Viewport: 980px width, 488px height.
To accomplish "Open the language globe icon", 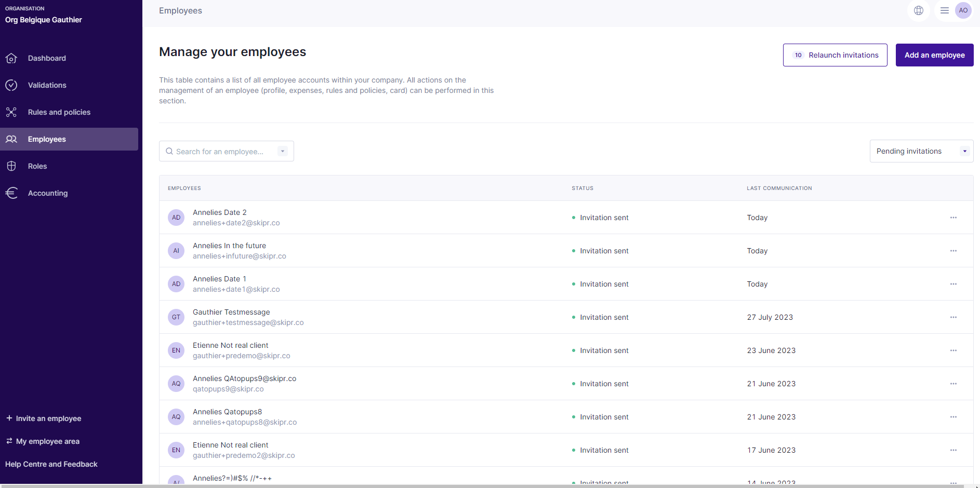I will (919, 10).
